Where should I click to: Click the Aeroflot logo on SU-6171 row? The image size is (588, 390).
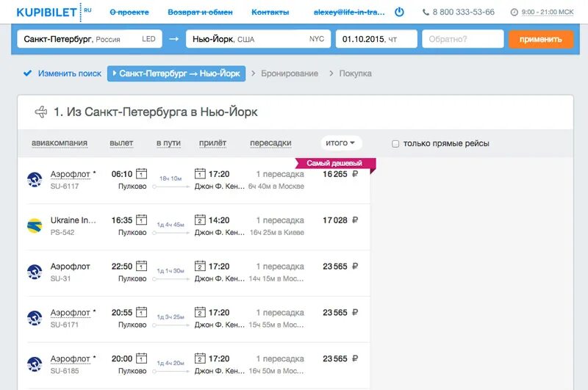(x=35, y=318)
